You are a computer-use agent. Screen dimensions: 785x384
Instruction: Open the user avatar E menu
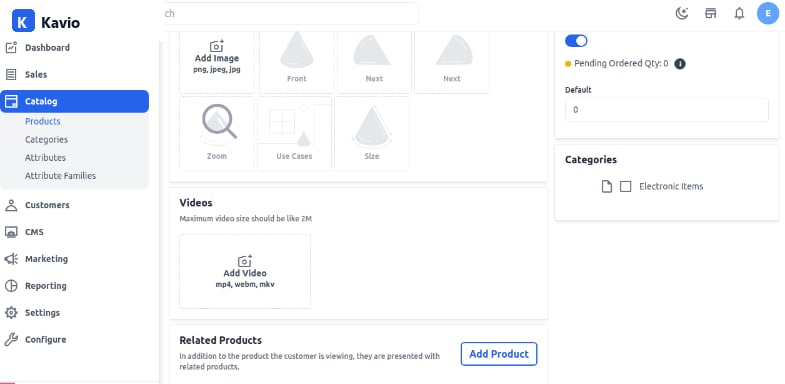(768, 13)
